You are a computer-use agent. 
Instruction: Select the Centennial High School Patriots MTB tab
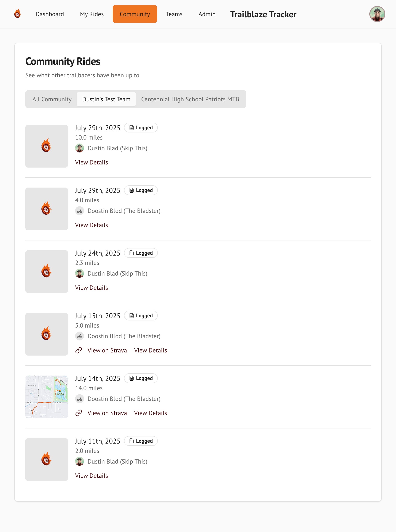190,99
